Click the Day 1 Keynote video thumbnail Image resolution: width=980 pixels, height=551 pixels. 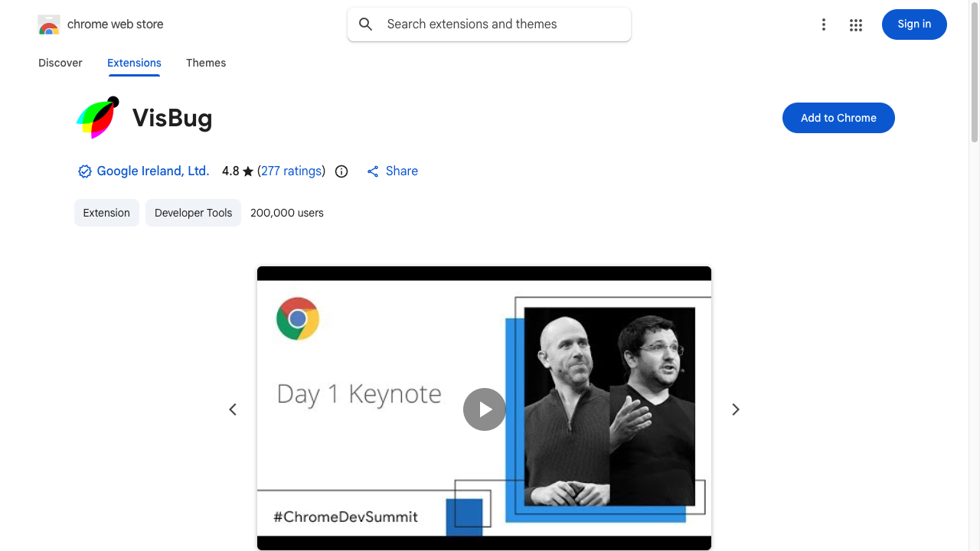tap(484, 408)
